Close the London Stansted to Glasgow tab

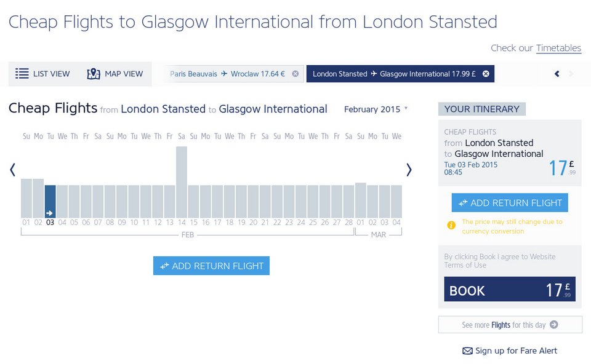486,74
